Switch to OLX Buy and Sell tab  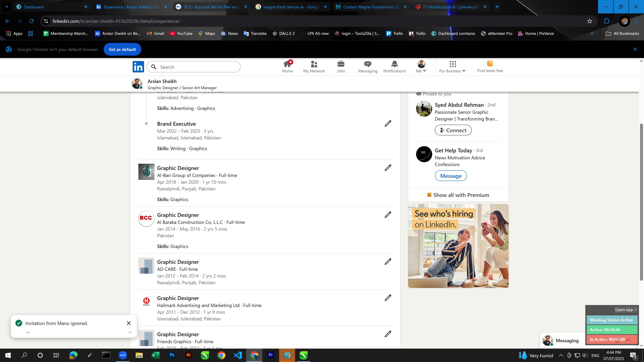pyautogui.click(x=211, y=7)
